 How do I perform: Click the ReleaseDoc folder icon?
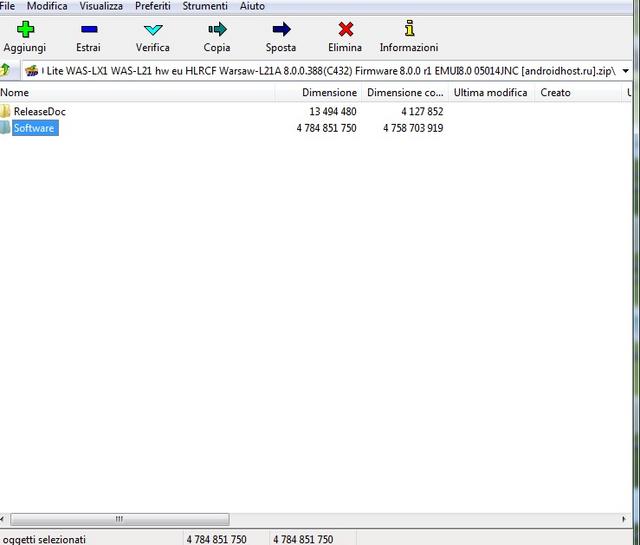point(5,111)
